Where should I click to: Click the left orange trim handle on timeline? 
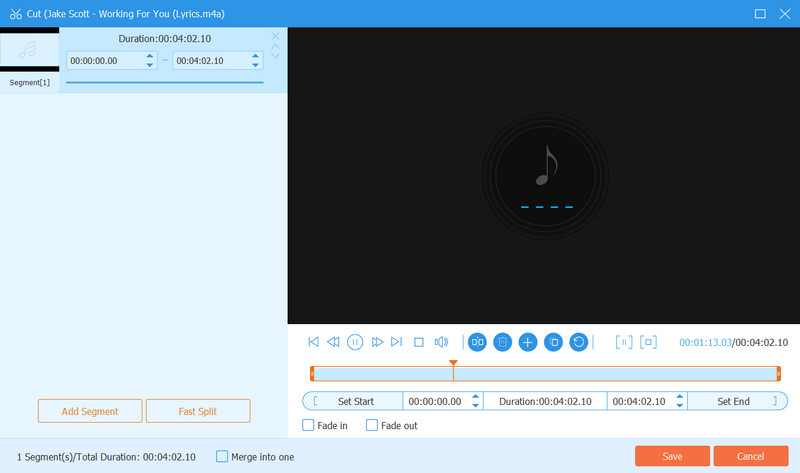click(x=312, y=374)
